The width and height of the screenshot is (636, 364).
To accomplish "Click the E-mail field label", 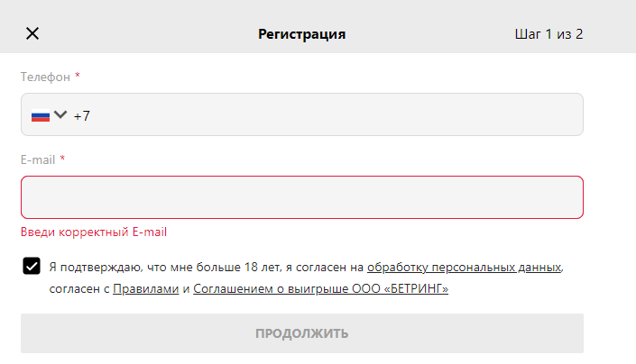I will click(x=38, y=159).
